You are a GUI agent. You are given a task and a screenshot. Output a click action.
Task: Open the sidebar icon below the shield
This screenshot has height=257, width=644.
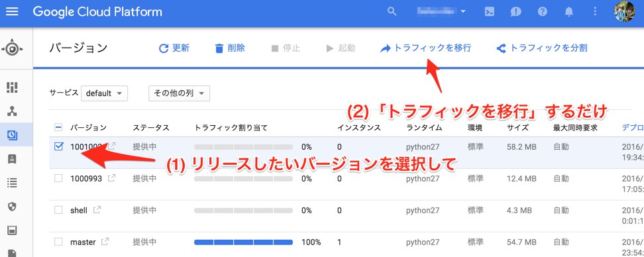coord(13,231)
